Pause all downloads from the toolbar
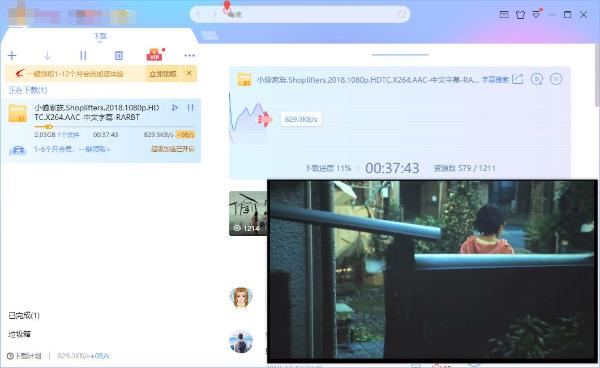The image size is (600, 368). (x=83, y=56)
